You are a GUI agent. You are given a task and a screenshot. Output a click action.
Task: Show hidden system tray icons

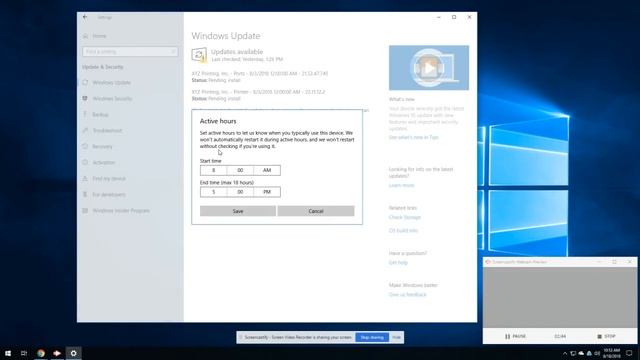point(565,353)
